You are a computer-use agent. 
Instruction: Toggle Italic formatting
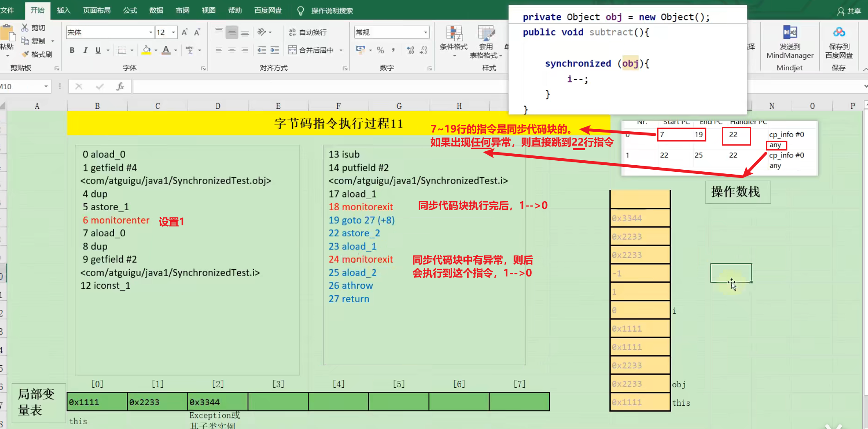click(x=85, y=50)
